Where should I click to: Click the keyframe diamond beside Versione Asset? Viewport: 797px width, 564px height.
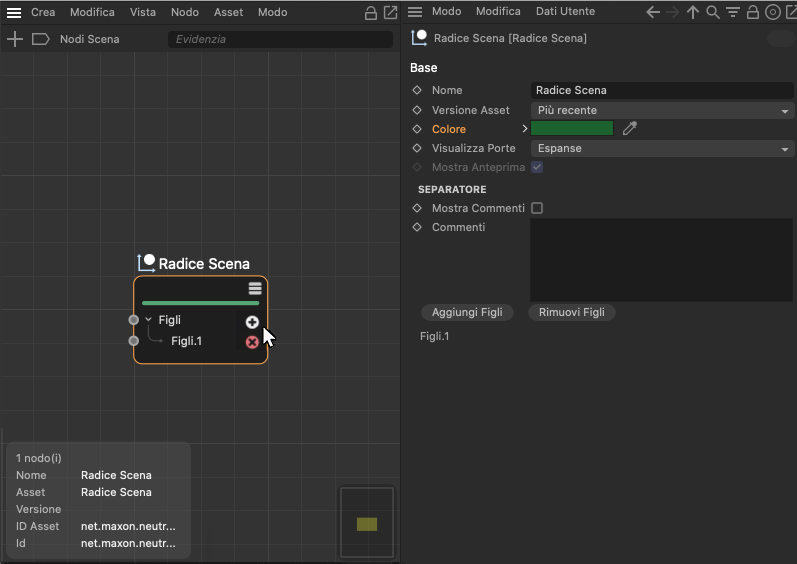(417, 110)
